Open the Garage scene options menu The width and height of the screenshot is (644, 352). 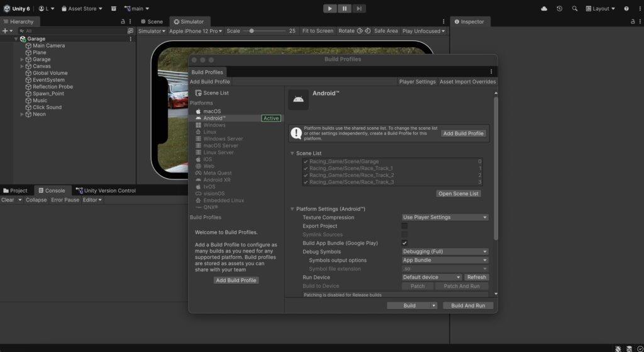131,39
